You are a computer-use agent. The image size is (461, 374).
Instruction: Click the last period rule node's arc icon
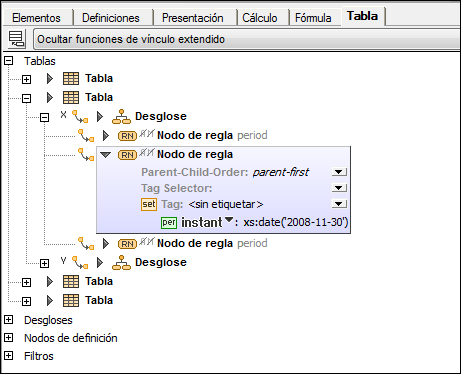point(86,243)
